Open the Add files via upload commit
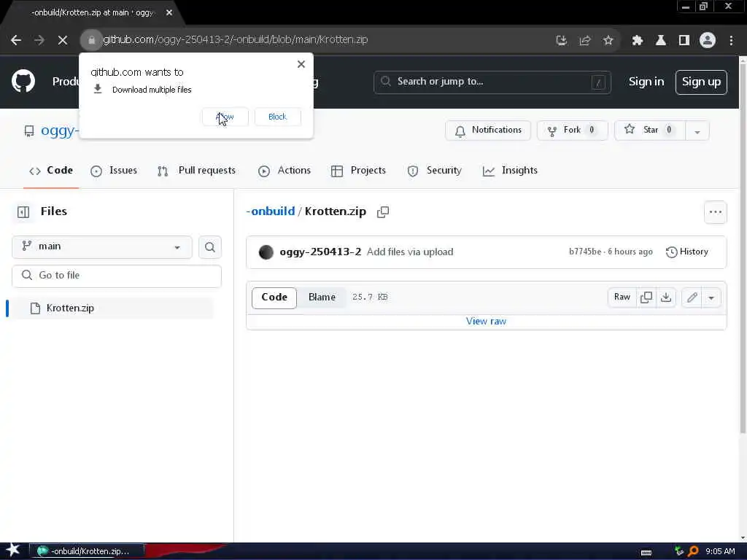 [410, 252]
